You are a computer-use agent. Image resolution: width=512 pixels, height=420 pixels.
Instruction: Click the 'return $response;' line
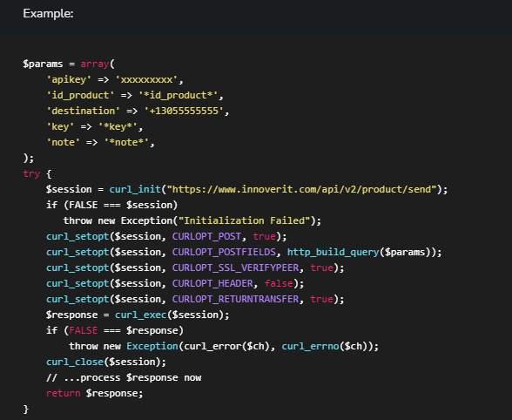click(95, 393)
